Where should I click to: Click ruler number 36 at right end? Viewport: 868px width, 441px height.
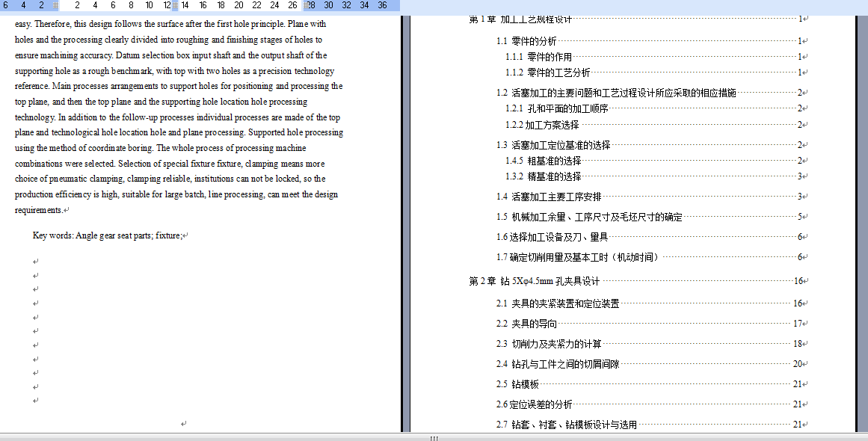[x=382, y=5]
